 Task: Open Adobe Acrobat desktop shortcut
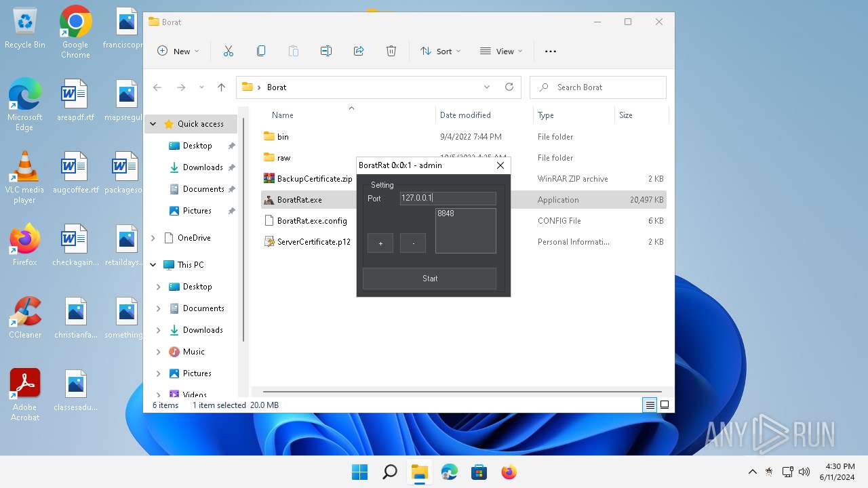click(x=25, y=395)
